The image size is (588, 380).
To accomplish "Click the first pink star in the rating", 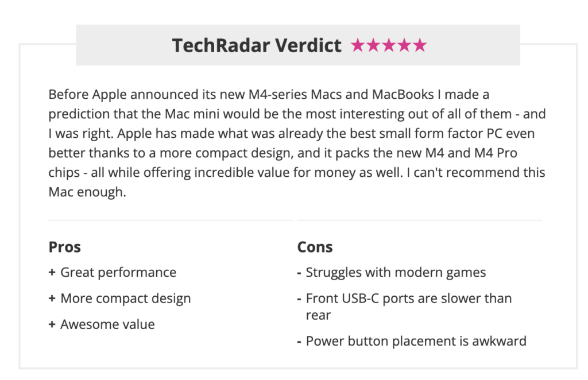I will (358, 45).
